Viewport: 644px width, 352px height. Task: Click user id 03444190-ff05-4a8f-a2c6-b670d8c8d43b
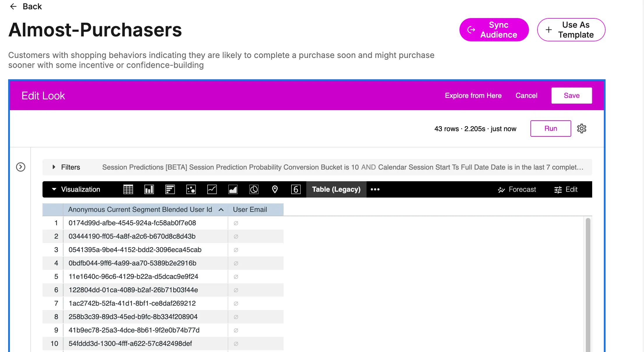[x=132, y=236]
